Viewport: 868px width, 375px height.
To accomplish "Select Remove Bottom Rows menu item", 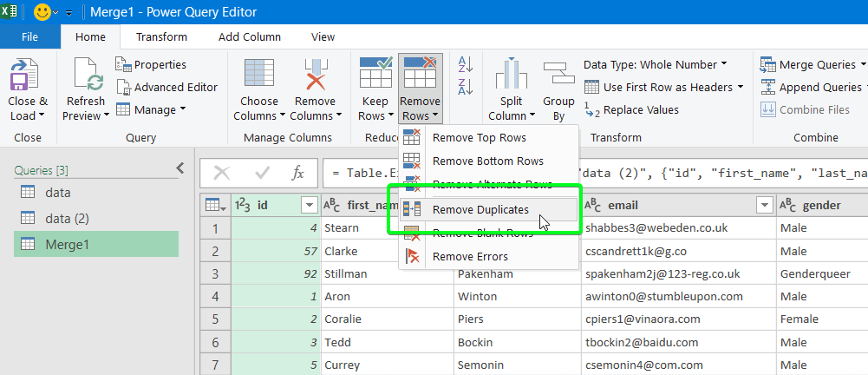I will tap(488, 161).
